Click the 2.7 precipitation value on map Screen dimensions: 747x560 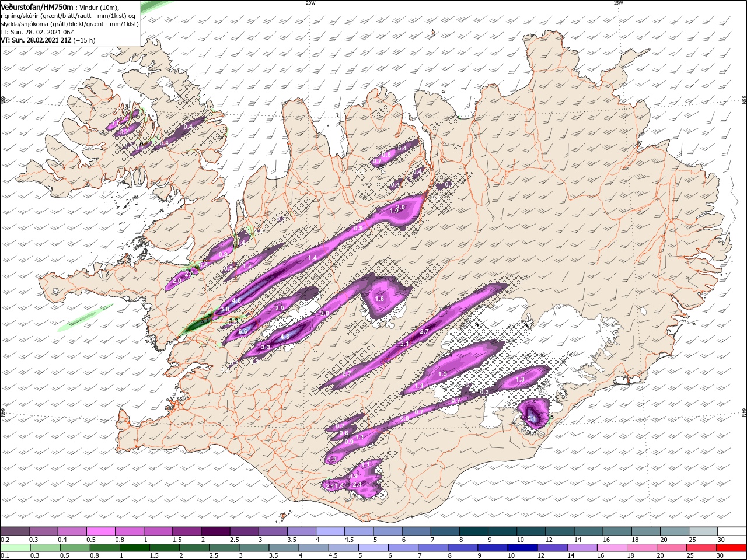pos(424,331)
